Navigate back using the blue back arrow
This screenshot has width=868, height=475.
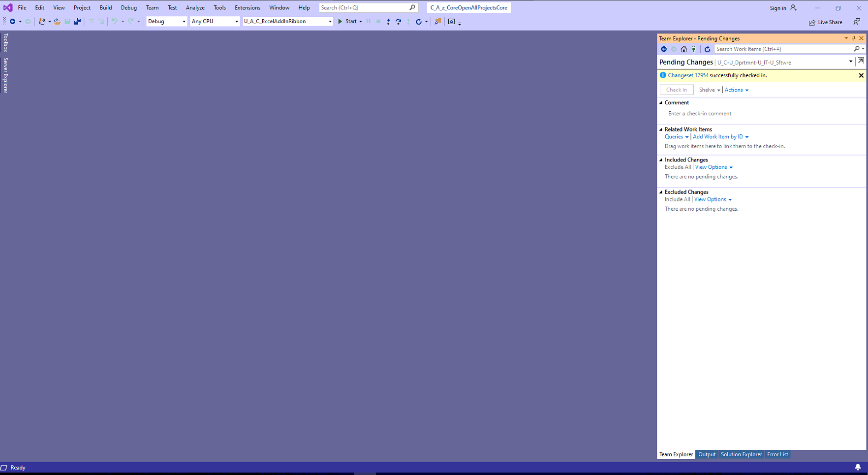664,49
